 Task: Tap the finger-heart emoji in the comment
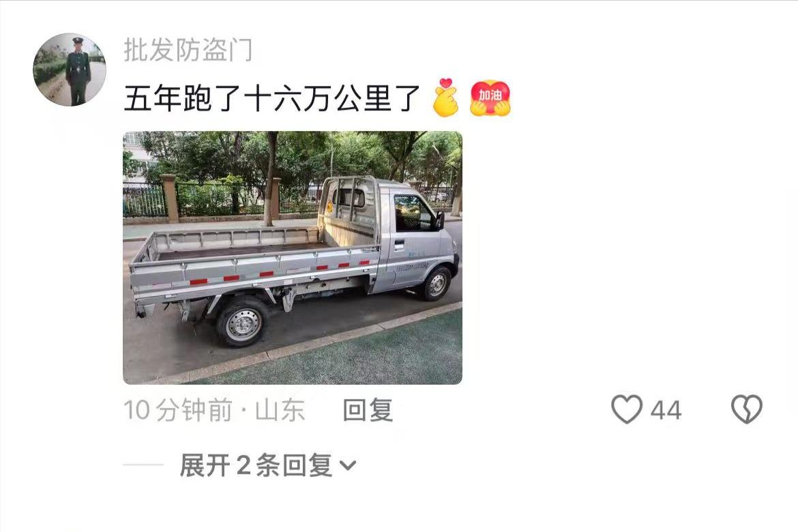(x=445, y=98)
